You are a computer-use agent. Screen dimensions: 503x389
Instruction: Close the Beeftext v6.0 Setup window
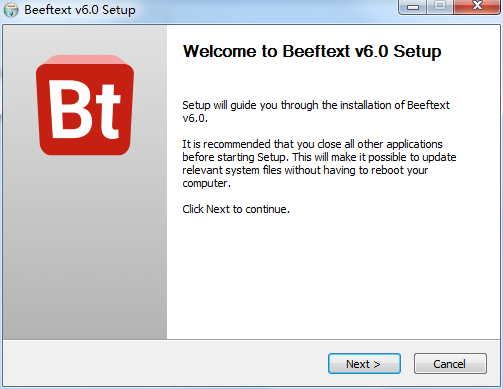click(477, 7)
